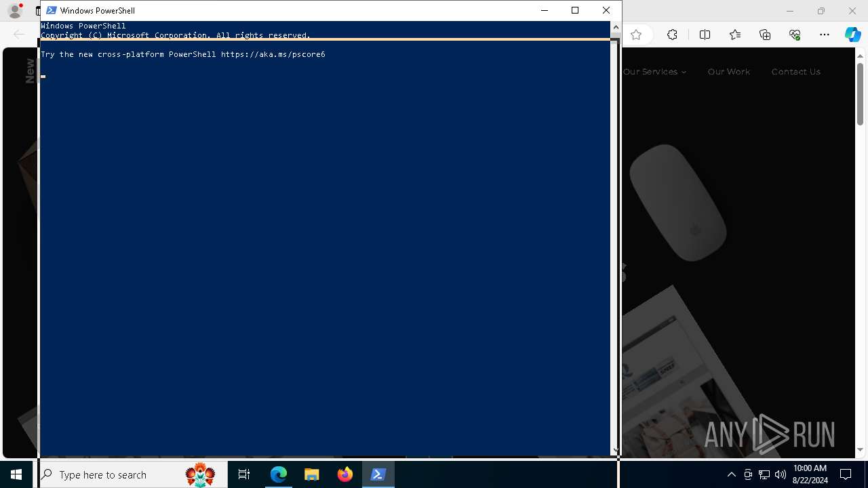The height and width of the screenshot is (488, 868).
Task: Maximize the Windows PowerShell window
Action: [x=575, y=10]
